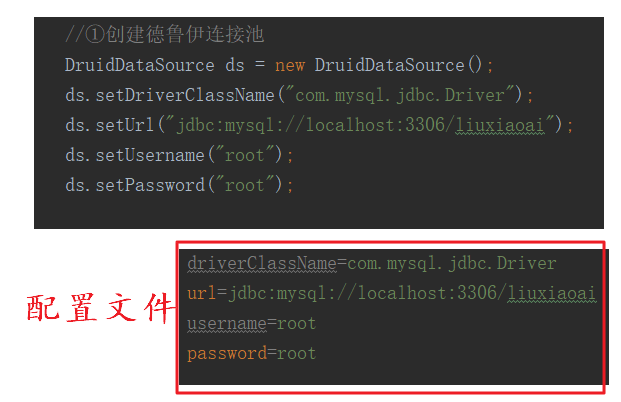
Task: Click the orange 'new' keyword
Action: click(x=290, y=65)
